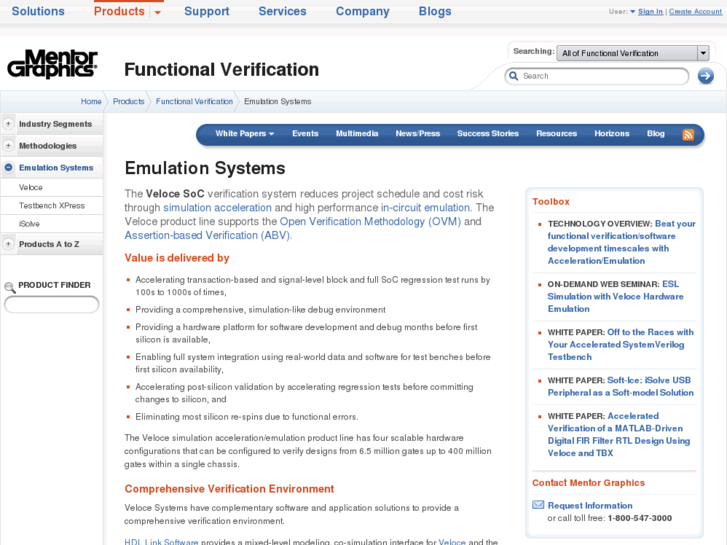The height and width of the screenshot is (545, 727).
Task: Open the Solutions top menu
Action: (x=38, y=11)
